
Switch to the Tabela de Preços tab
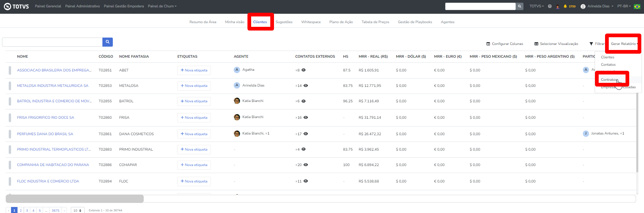click(x=375, y=22)
